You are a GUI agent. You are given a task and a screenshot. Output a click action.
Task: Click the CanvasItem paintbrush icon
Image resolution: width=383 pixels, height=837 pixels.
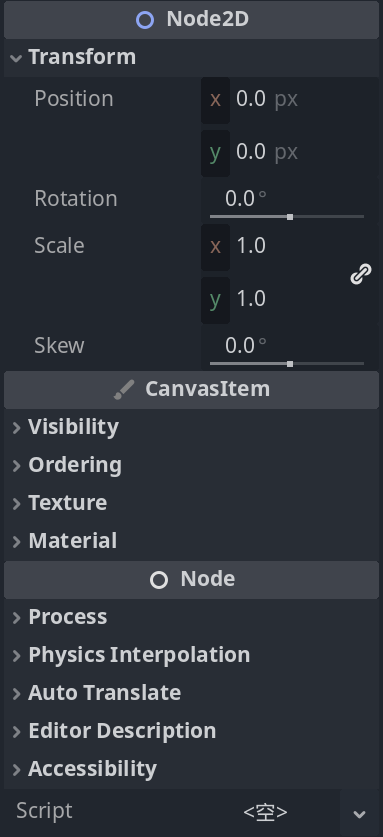point(124,389)
